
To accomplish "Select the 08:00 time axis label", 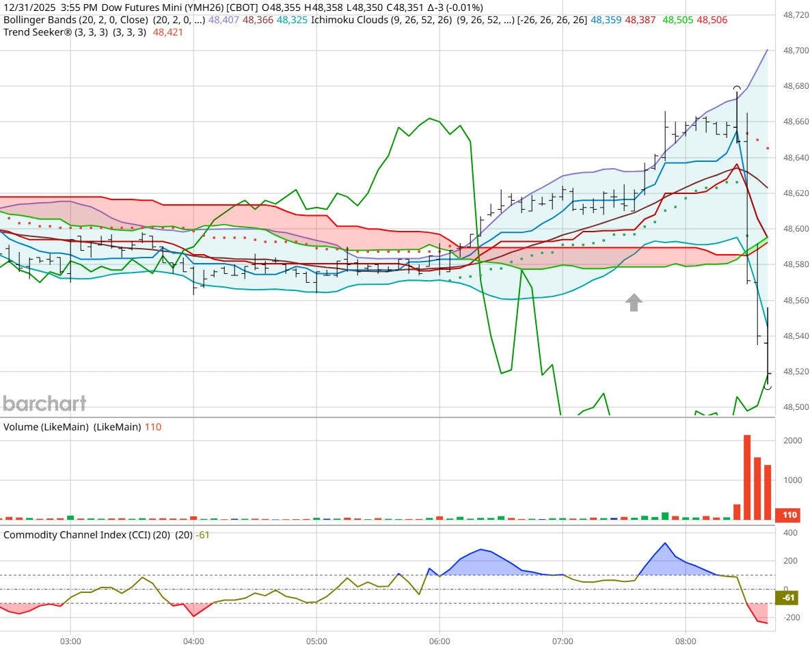I will pos(686,641).
